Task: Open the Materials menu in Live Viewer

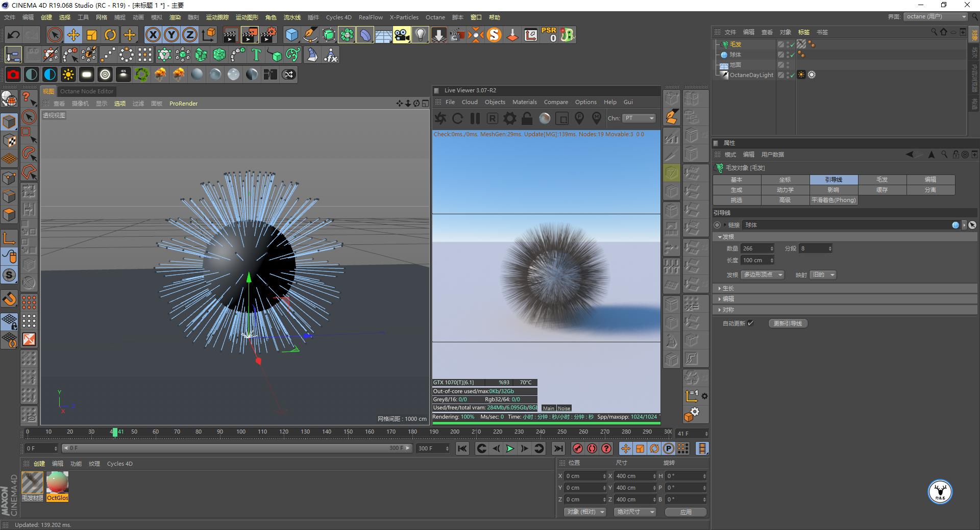Action: 524,102
